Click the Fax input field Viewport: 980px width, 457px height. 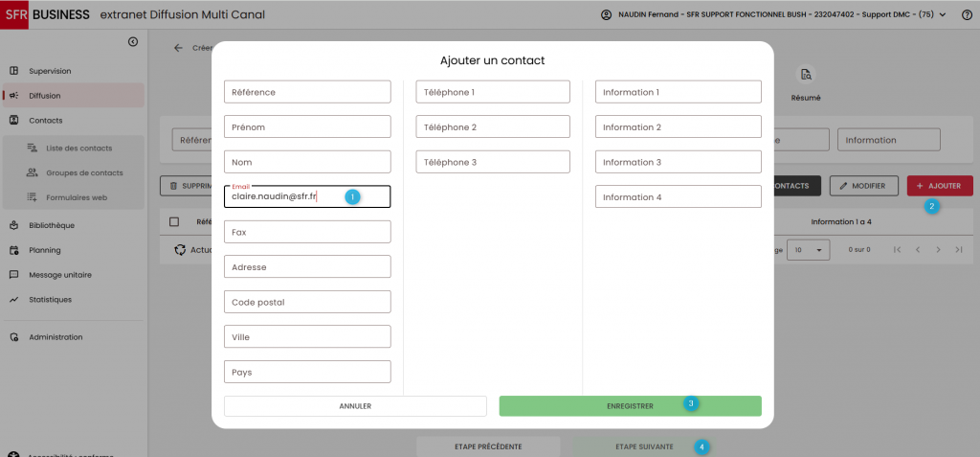point(307,232)
